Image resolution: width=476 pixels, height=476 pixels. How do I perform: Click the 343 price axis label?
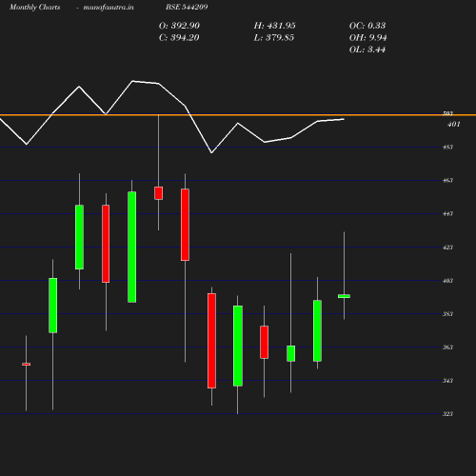pyautogui.click(x=447, y=381)
